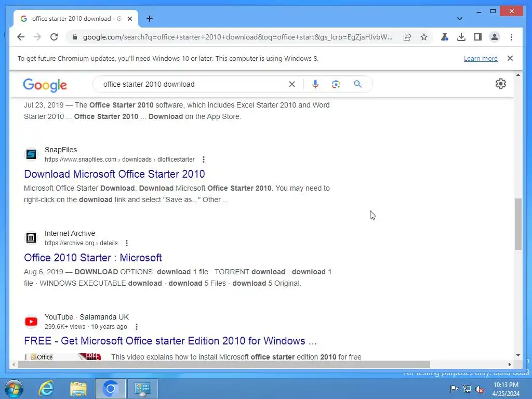View site security lock info

75,37
